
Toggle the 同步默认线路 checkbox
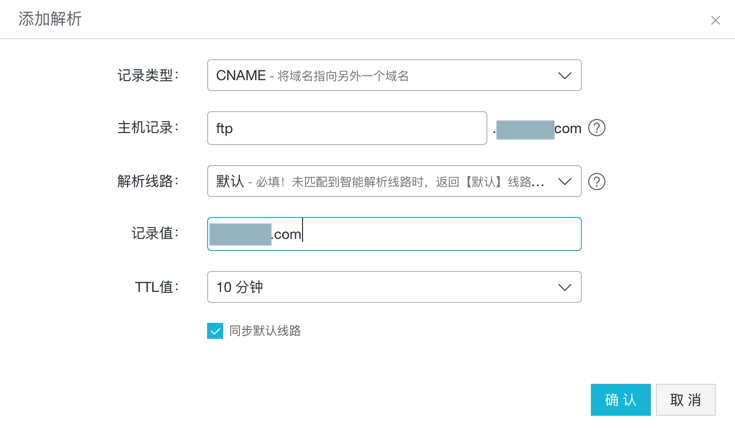click(x=215, y=331)
